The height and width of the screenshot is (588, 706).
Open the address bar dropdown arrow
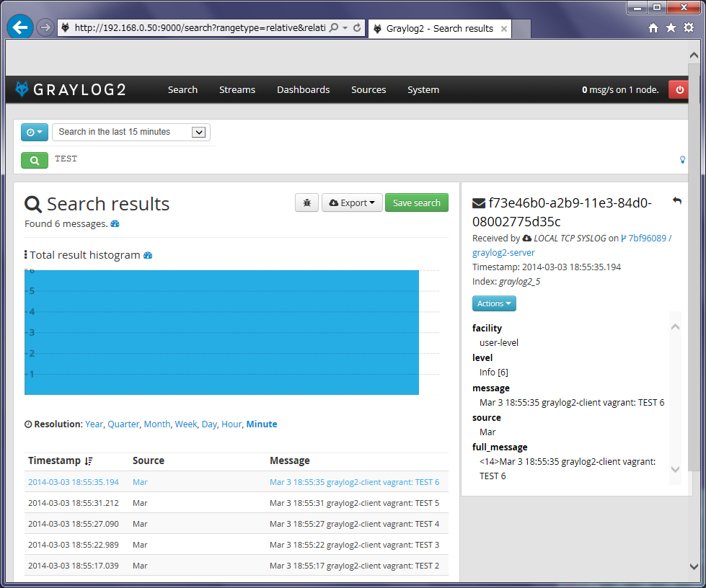tap(345, 28)
